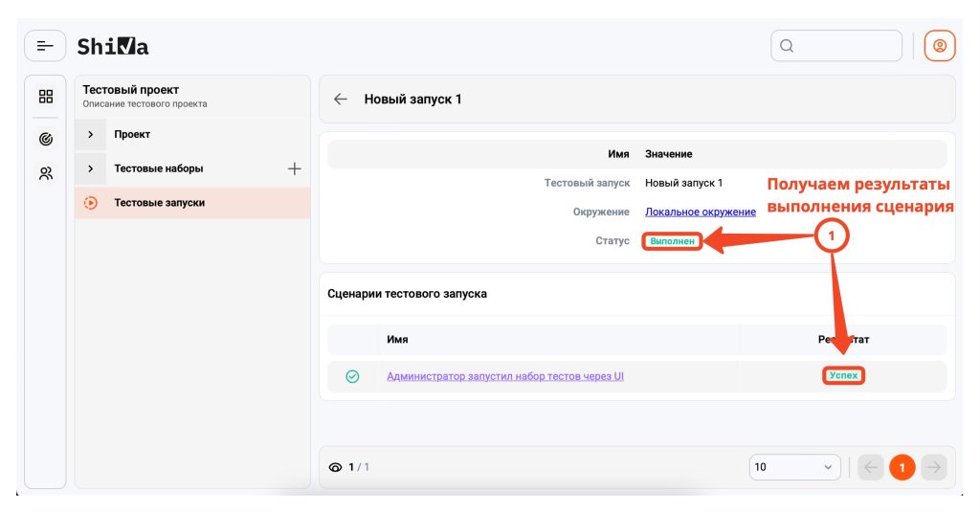Expand the Тестовые наборы tree node
This screenshot has height=514, width=980.
(91, 169)
